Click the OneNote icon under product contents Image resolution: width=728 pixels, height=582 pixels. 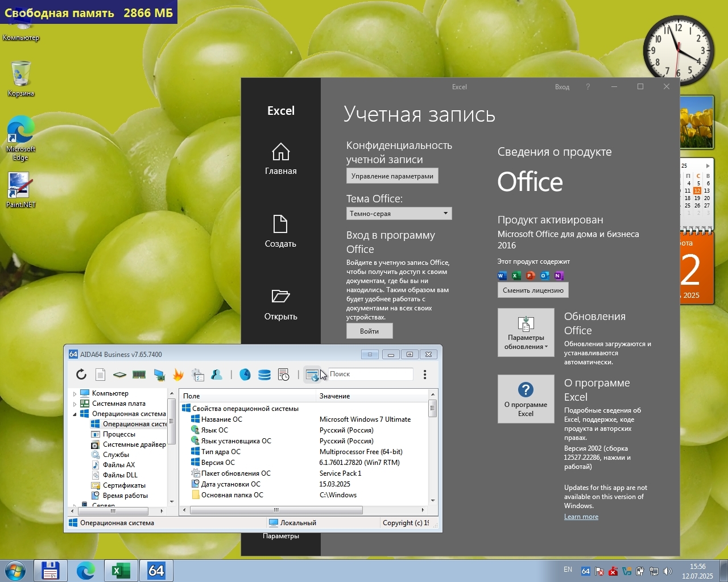pyautogui.click(x=559, y=276)
